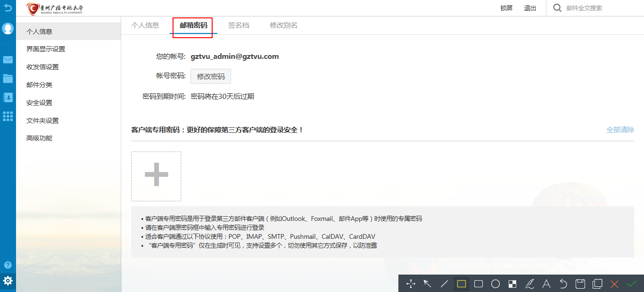Click 锁屏 to lock the screen
This screenshot has width=644, height=292.
point(506,8)
